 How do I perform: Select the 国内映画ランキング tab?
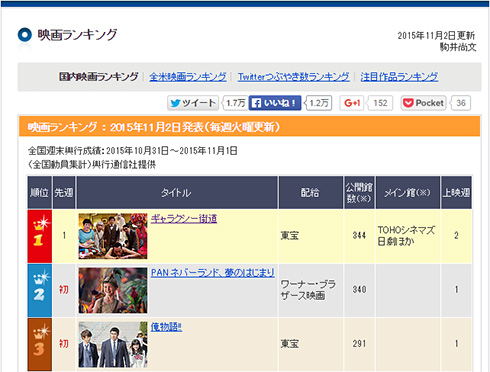point(98,77)
